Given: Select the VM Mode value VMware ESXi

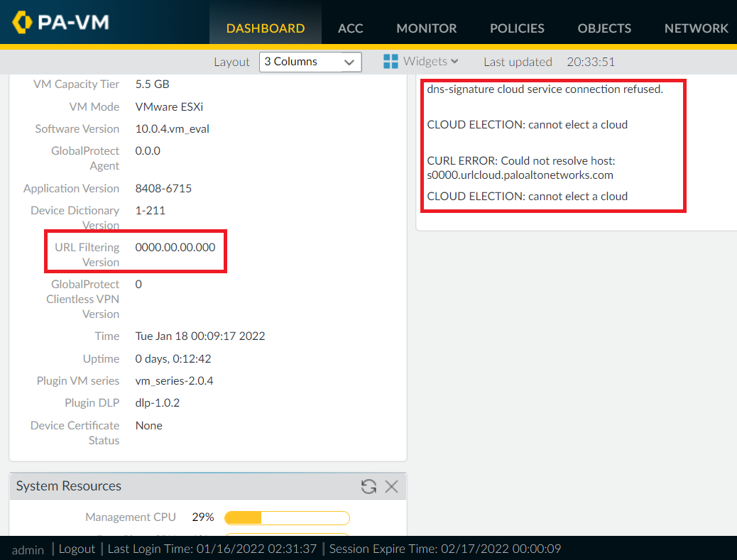Looking at the screenshot, I should click(x=169, y=106).
